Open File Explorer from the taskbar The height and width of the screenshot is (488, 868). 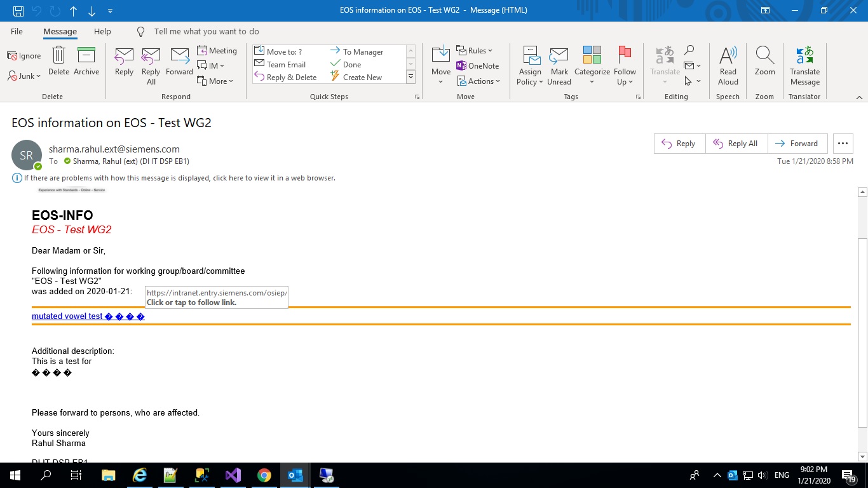tap(108, 475)
